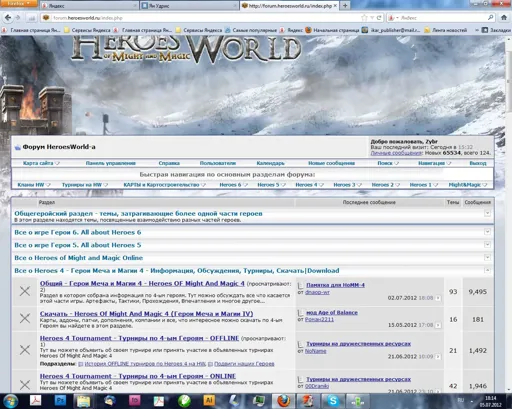Open the Карта сайта dropdown menu
Screen dimensions: 512x409
[41, 163]
